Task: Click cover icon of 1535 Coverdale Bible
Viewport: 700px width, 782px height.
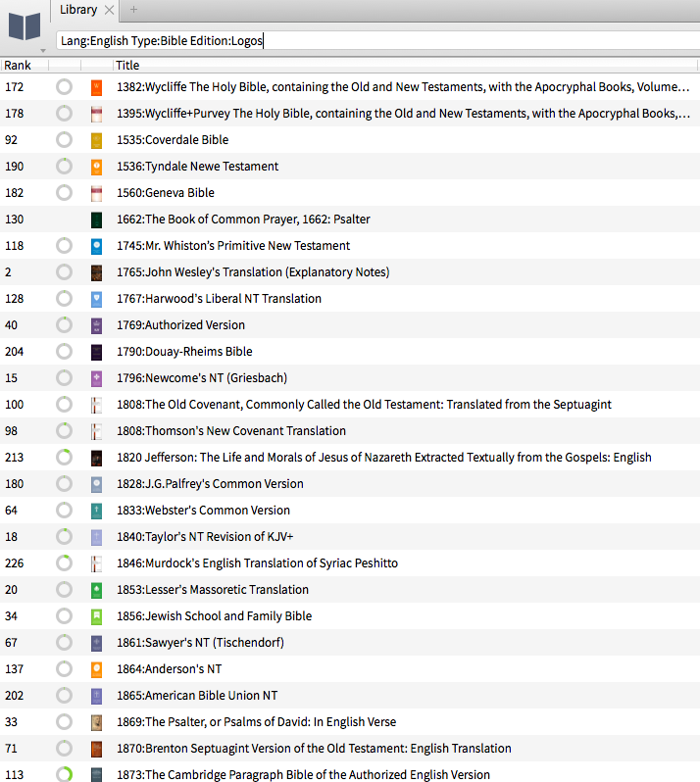Action: [96, 140]
